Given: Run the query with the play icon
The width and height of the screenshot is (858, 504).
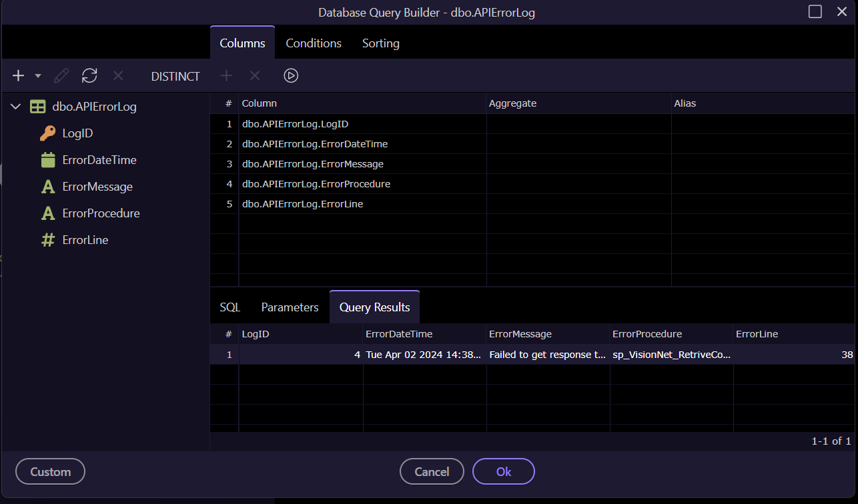Looking at the screenshot, I should pyautogui.click(x=291, y=76).
